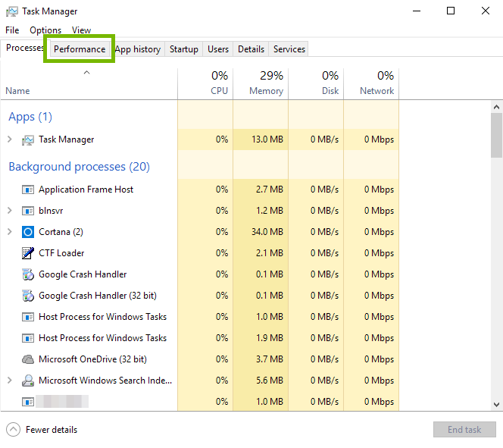Viewport: 503px width, 448px height.
Task: Click the vertical scrollbar thumb
Action: pos(497,135)
